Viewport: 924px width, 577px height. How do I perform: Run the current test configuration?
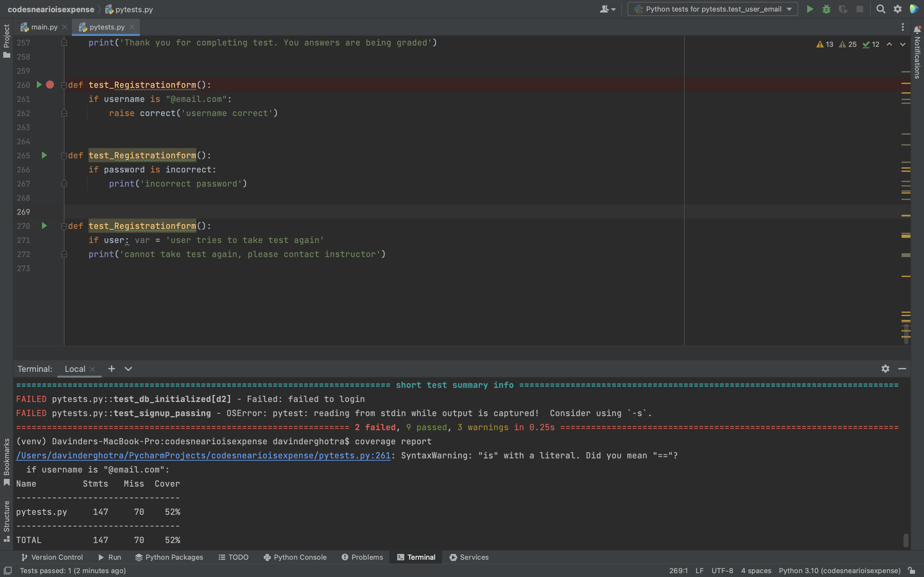(x=810, y=9)
